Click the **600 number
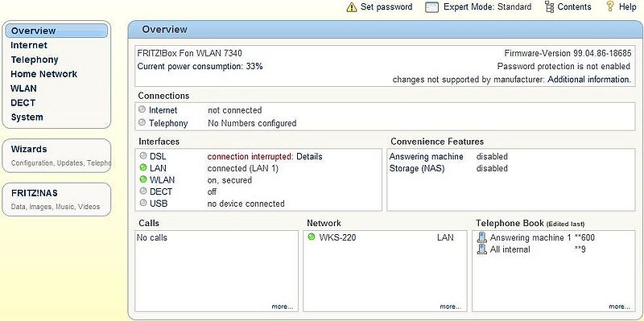 tap(584, 237)
